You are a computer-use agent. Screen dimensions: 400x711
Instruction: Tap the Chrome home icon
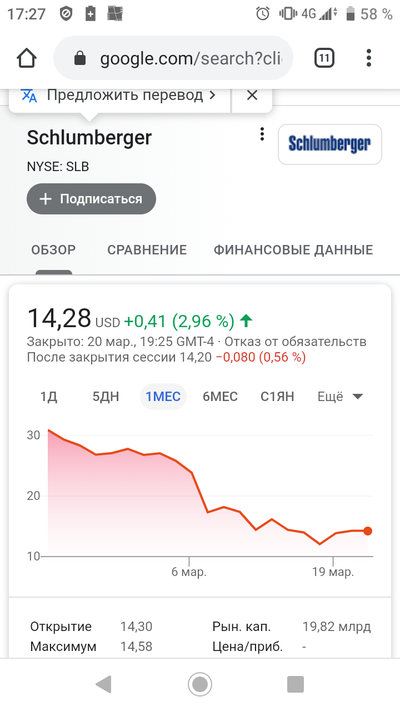26,58
